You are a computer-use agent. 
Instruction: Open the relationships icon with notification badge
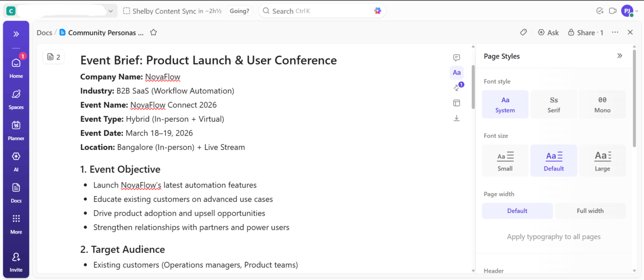(456, 87)
